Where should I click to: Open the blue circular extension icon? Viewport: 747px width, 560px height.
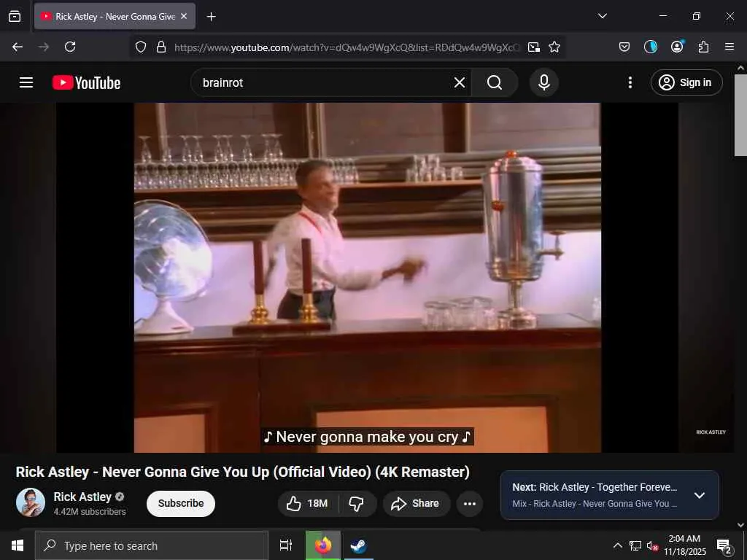click(650, 47)
